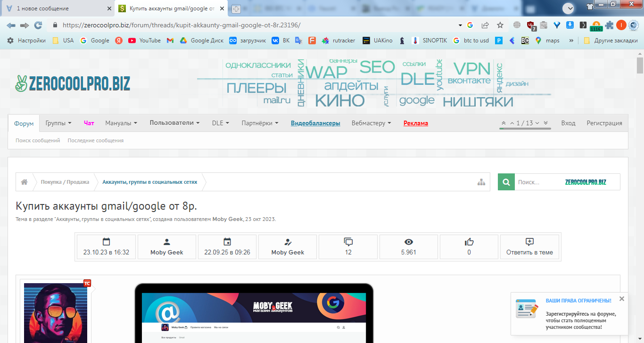
Task: Close the rights-restricted notification popup
Action: click(x=622, y=299)
